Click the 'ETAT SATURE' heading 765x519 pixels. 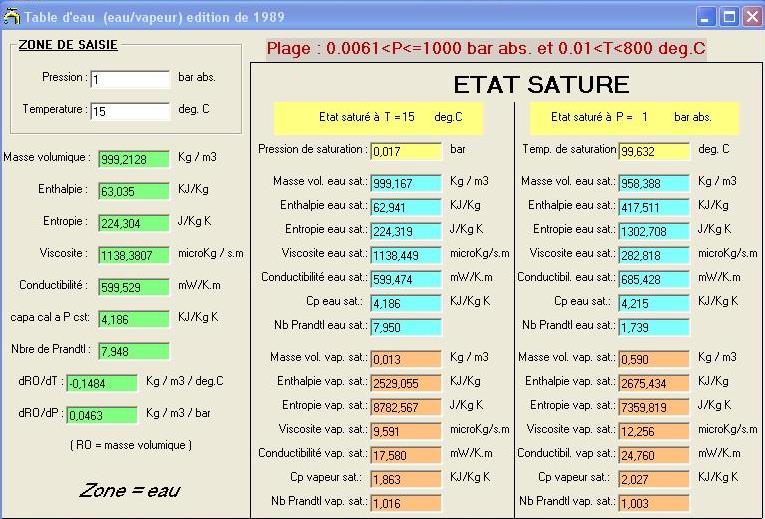(x=541, y=85)
